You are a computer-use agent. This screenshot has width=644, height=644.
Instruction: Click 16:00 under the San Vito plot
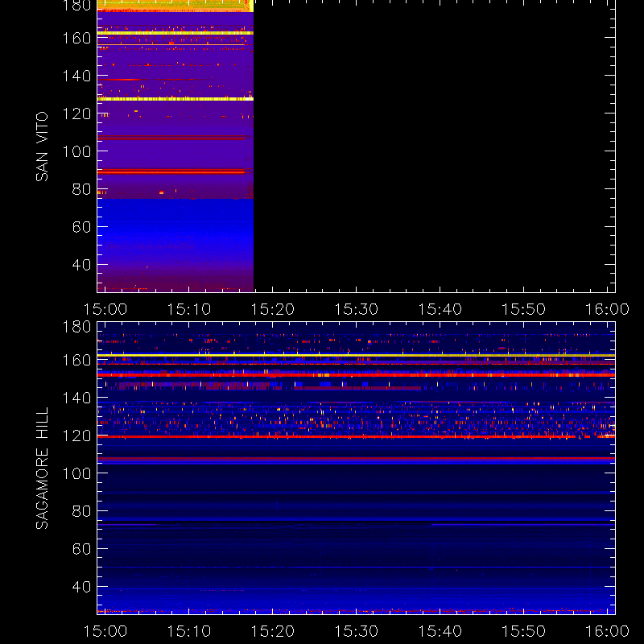pyautogui.click(x=607, y=309)
